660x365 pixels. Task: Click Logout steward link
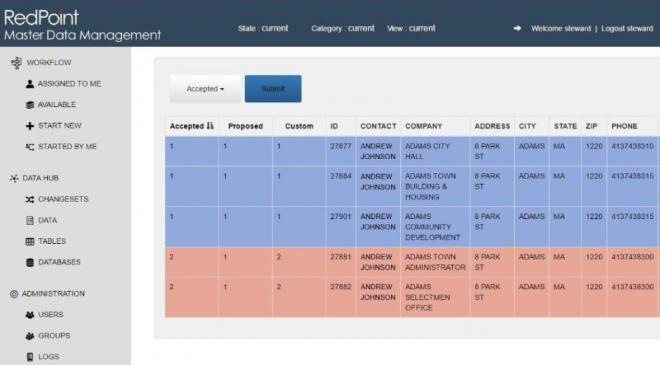click(627, 29)
